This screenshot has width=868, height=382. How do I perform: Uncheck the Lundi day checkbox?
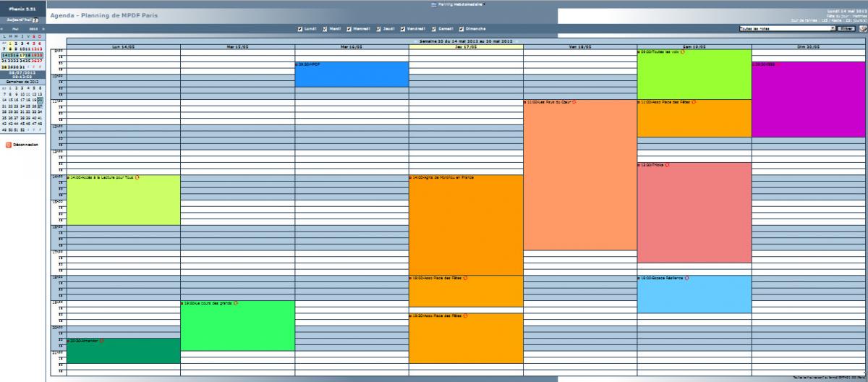300,29
